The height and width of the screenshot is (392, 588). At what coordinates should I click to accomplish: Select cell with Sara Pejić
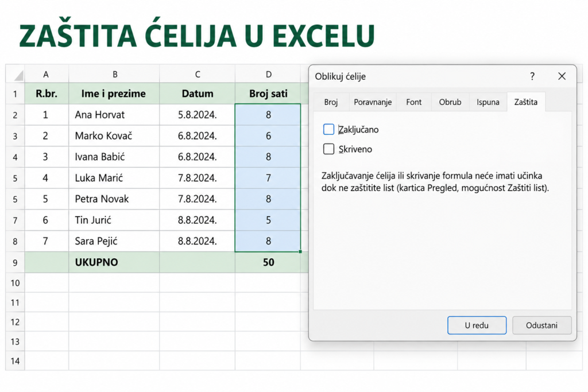click(114, 241)
